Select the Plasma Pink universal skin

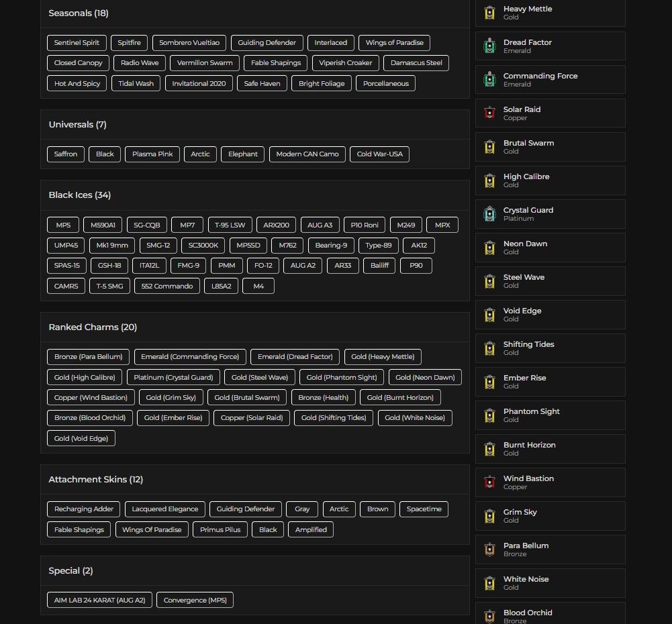click(152, 154)
